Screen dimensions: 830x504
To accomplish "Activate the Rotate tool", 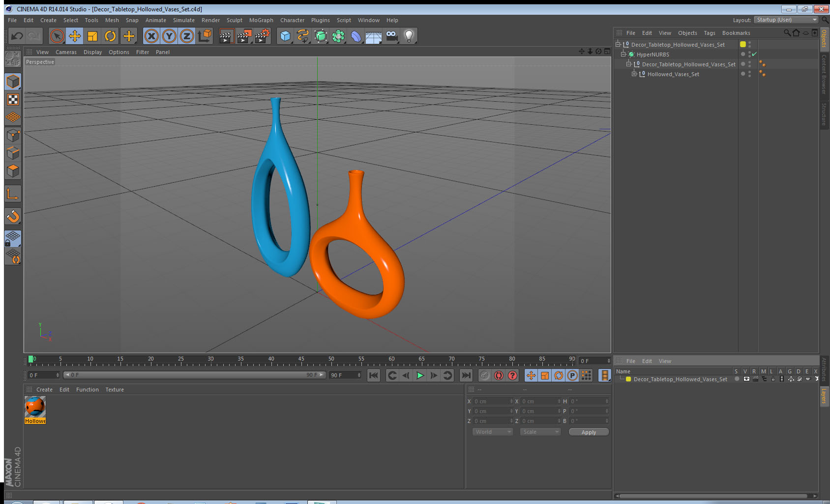I will 110,36.
